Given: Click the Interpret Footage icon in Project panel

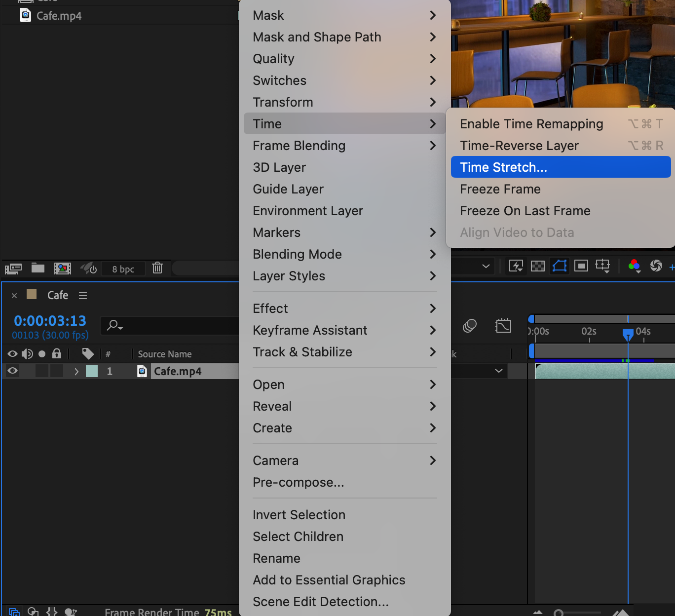Looking at the screenshot, I should 13,269.
